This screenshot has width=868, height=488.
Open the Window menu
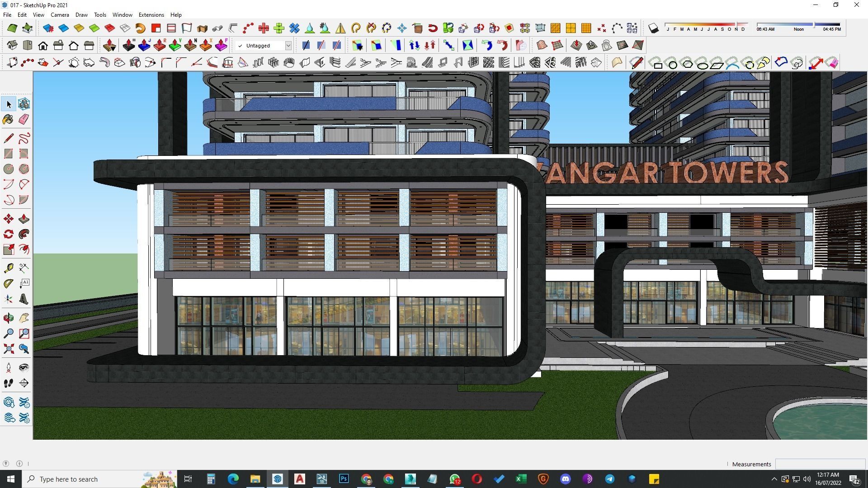(x=122, y=15)
